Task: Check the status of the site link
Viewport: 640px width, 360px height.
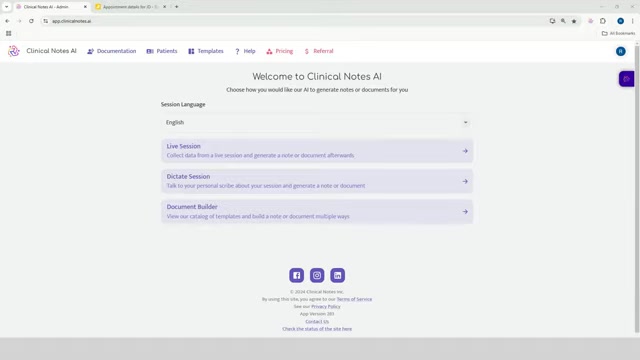Action: [x=317, y=329]
